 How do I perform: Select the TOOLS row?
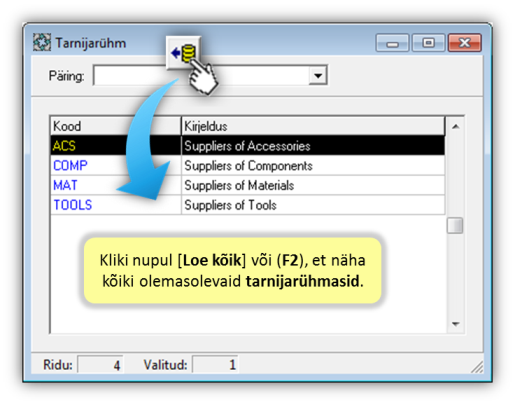tap(248, 205)
